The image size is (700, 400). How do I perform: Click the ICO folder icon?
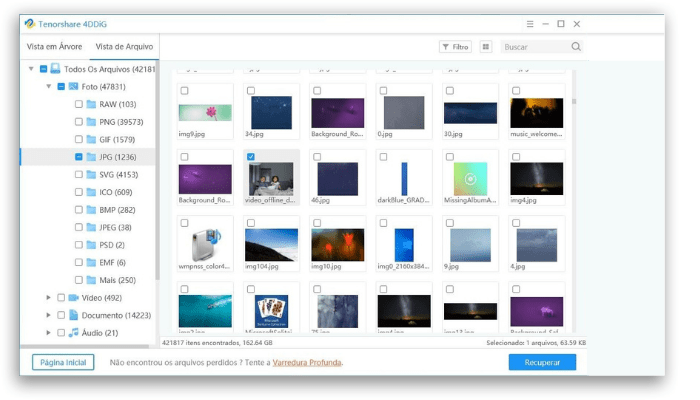point(91,192)
